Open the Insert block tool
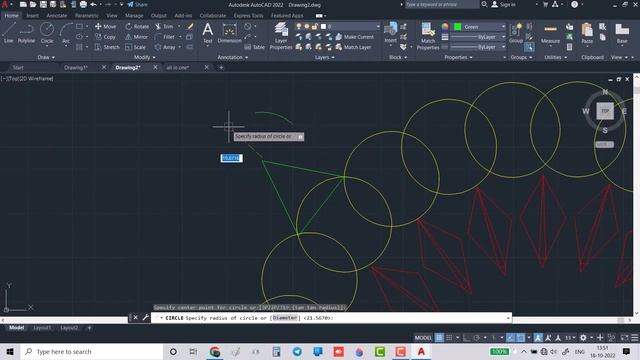 pyautogui.click(x=391, y=33)
